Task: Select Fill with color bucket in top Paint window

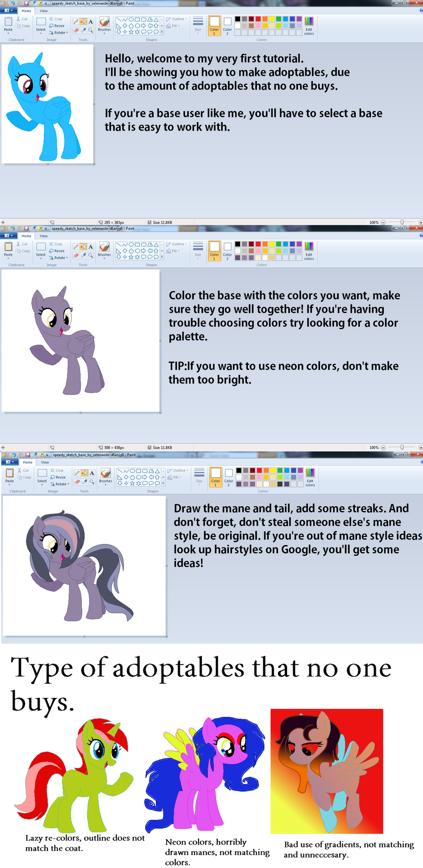Action: click(x=83, y=21)
